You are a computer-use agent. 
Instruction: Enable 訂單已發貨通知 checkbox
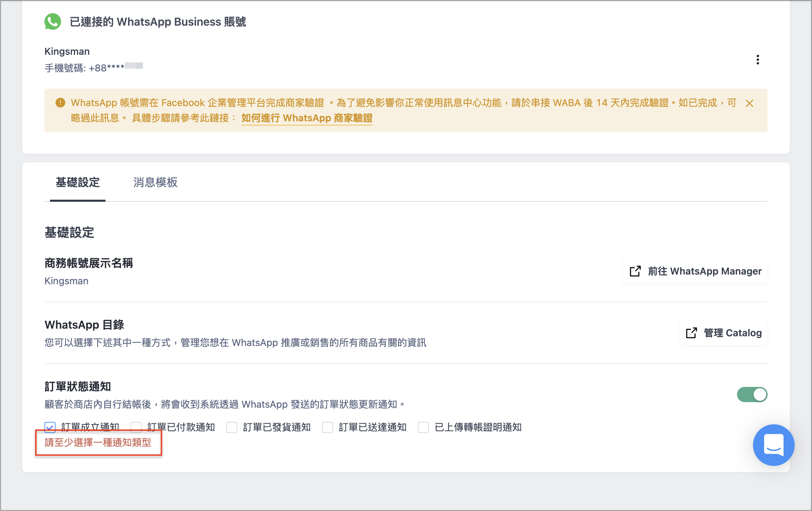[x=232, y=427]
